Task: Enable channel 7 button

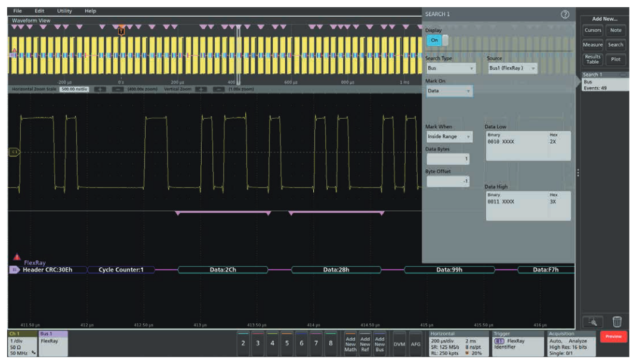Action: coord(316,344)
